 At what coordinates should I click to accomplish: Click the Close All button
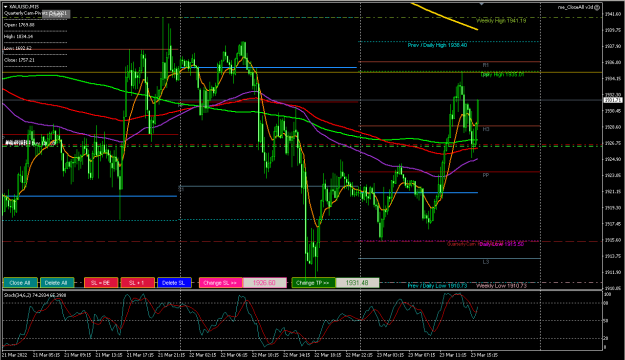[20, 283]
